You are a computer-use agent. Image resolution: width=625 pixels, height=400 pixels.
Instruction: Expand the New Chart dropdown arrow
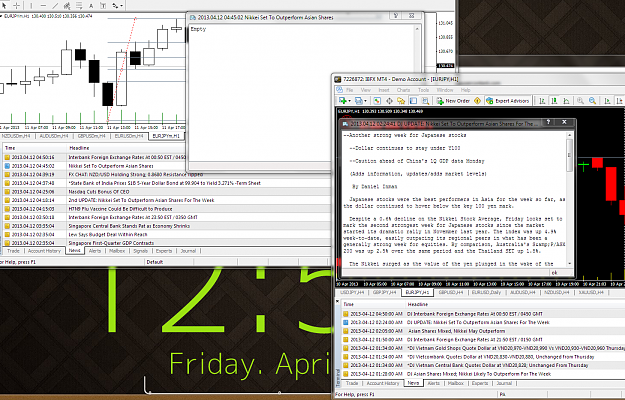click(x=349, y=101)
